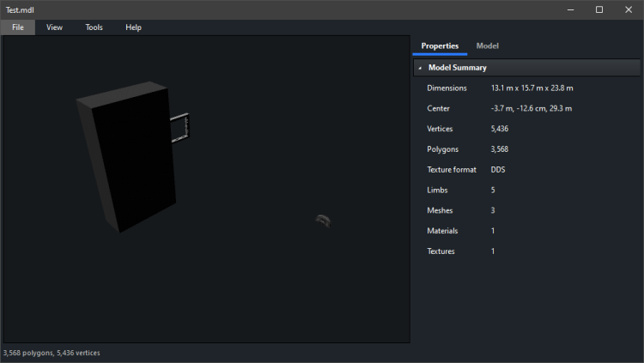Select the Dimensions value 13.1 m x 15.7 m

532,88
